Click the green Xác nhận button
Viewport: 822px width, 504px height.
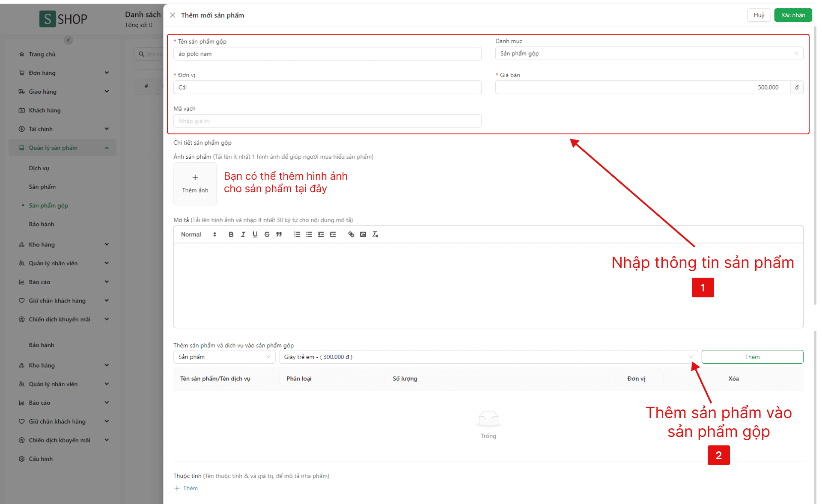(792, 15)
